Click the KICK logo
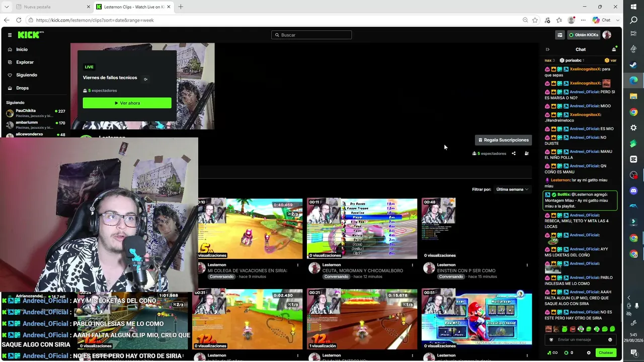This screenshot has width=644, height=362. click(x=30, y=35)
